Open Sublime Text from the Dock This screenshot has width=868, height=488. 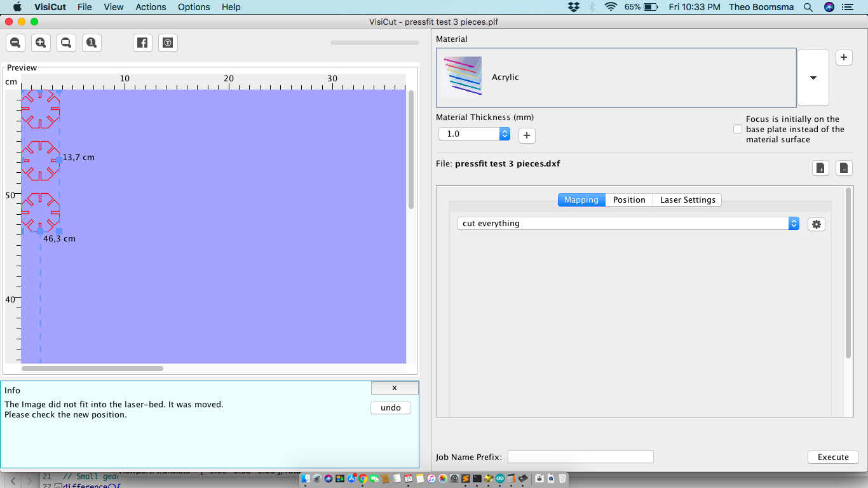pyautogui.click(x=466, y=478)
